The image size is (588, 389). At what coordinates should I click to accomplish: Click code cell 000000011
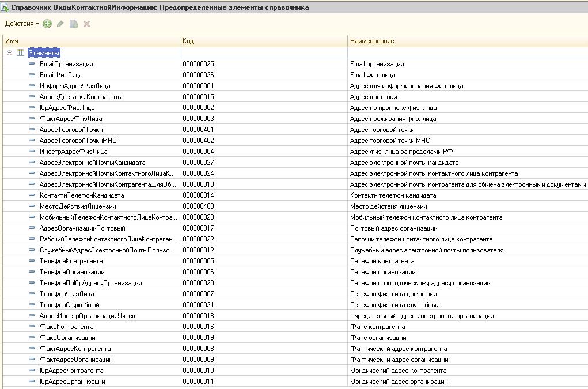tap(198, 381)
